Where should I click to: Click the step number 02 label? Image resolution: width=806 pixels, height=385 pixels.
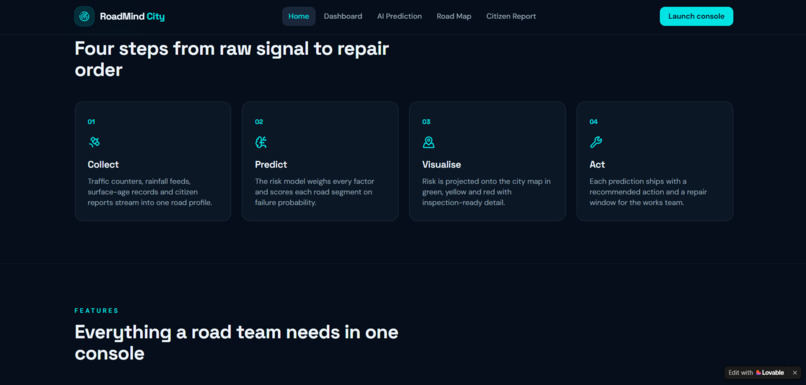pos(259,122)
